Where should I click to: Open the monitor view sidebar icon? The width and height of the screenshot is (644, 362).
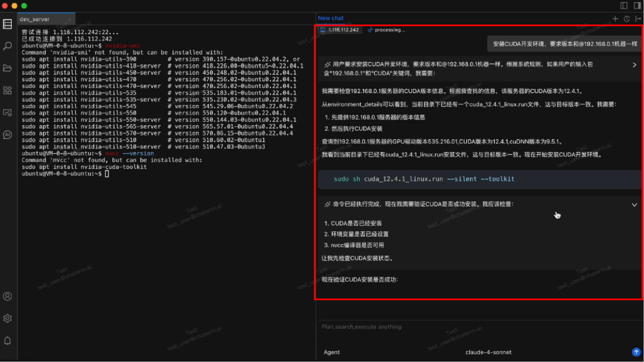pos(7,112)
